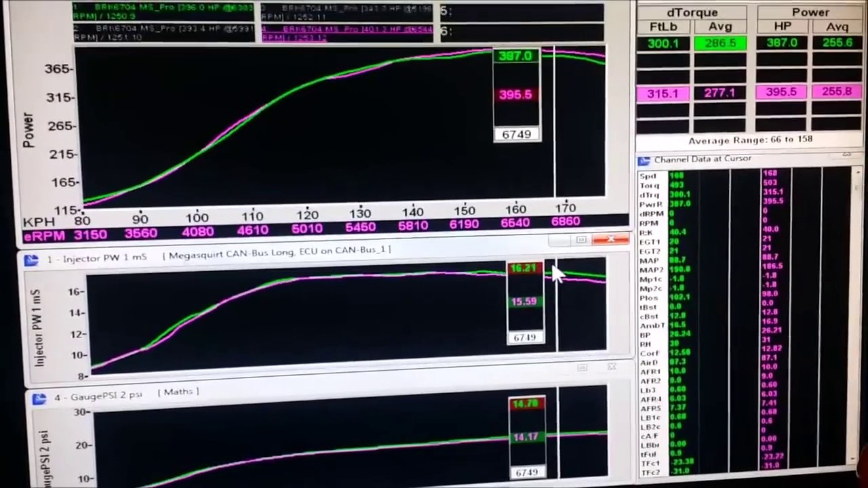Image resolution: width=868 pixels, height=488 pixels.
Task: Click the Plos channel row label
Action: [x=649, y=298]
